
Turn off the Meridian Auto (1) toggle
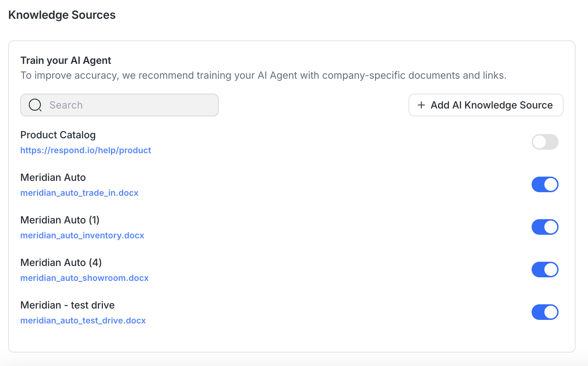[545, 227]
